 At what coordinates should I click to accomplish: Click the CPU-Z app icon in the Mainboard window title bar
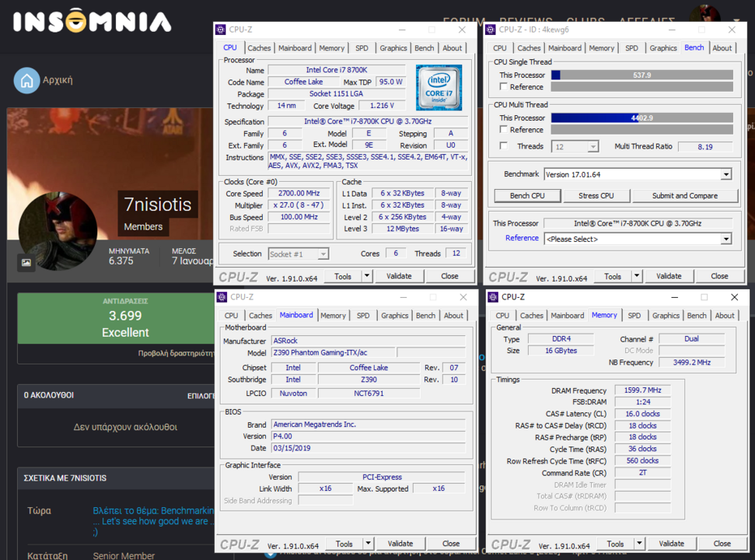click(x=222, y=297)
